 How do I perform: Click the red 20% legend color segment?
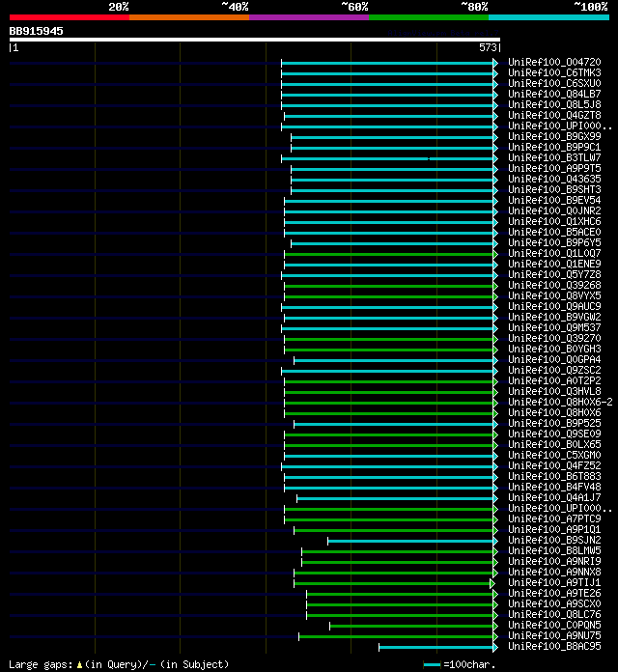(x=70, y=17)
